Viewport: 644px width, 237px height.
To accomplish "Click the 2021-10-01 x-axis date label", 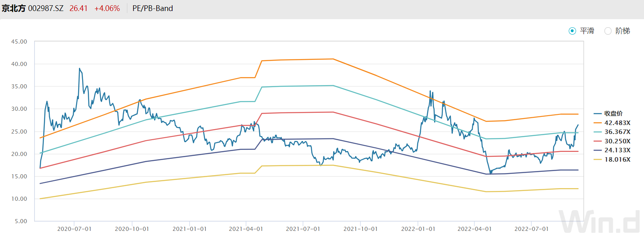I will 360,229.
